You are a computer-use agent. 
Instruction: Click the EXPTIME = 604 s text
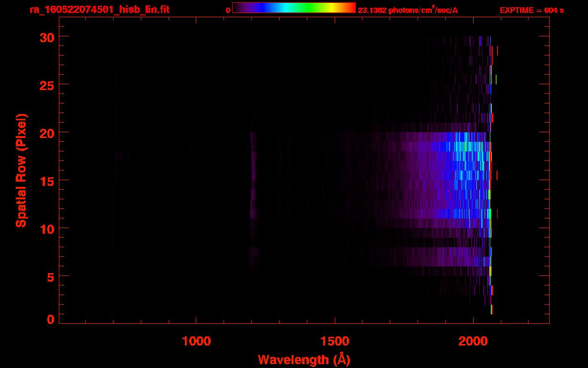(x=531, y=10)
